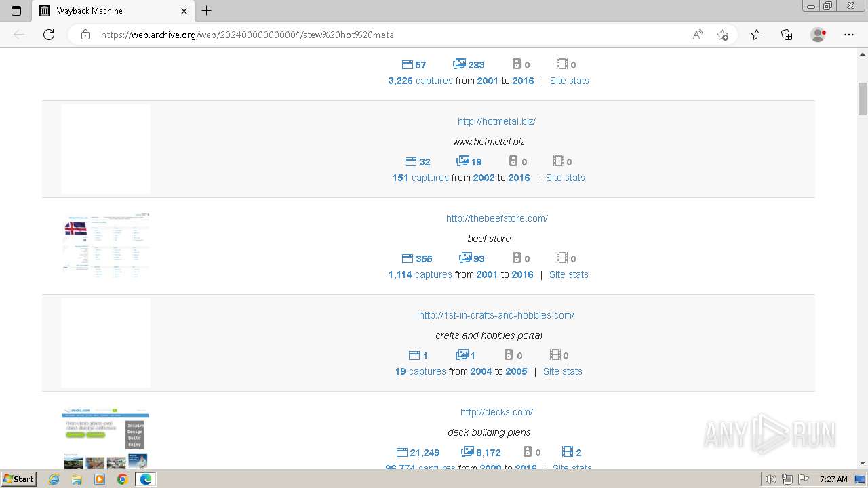Click the taskbar clock showing 7:27 AM

833,479
